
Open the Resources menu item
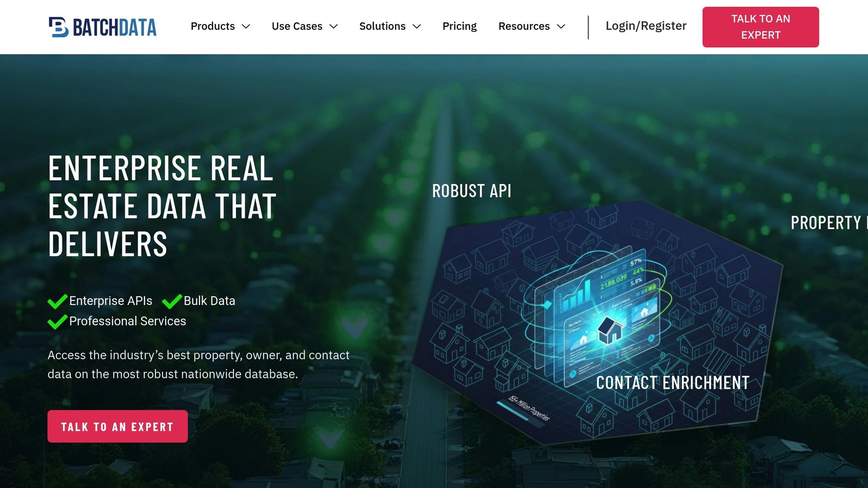pos(524,26)
